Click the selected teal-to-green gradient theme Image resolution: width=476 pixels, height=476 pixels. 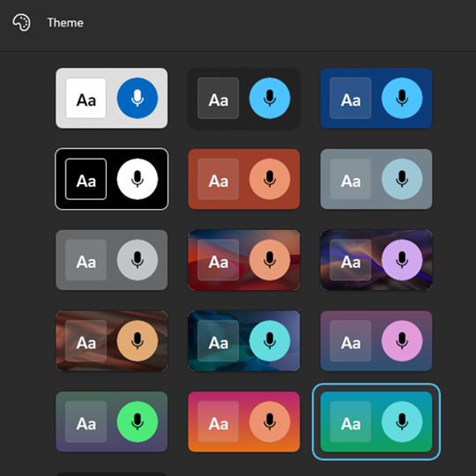click(376, 421)
